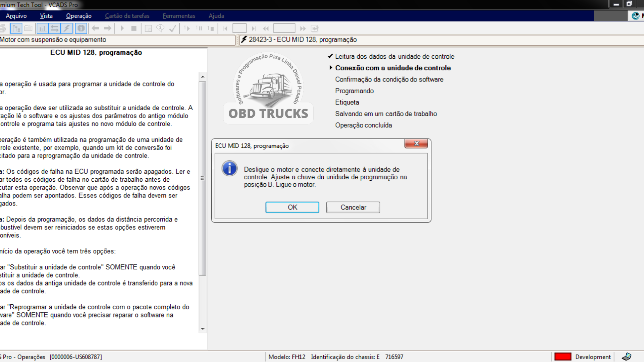Click the 'Development' status bar label
Viewport: 644px width, 362px height.
coord(593,357)
